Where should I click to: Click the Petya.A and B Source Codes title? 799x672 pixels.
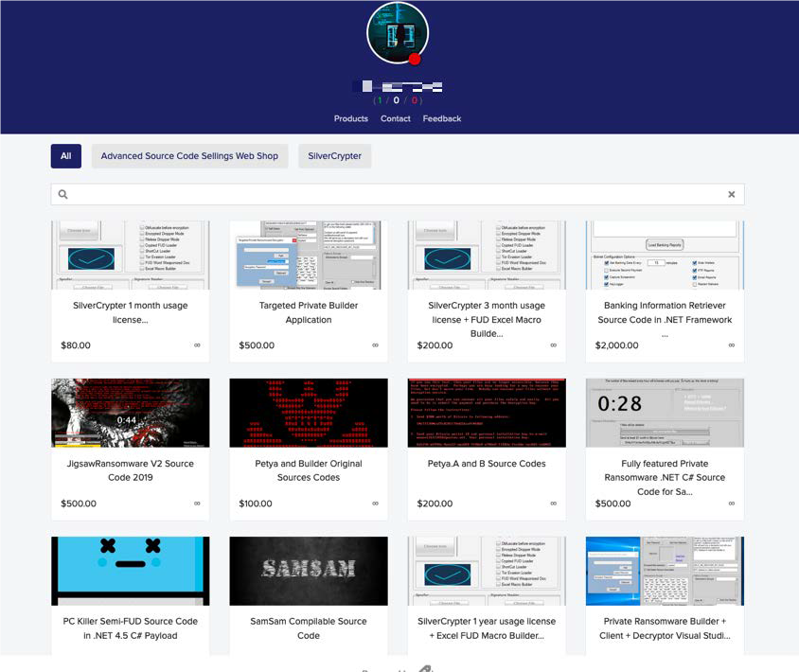pos(487,464)
